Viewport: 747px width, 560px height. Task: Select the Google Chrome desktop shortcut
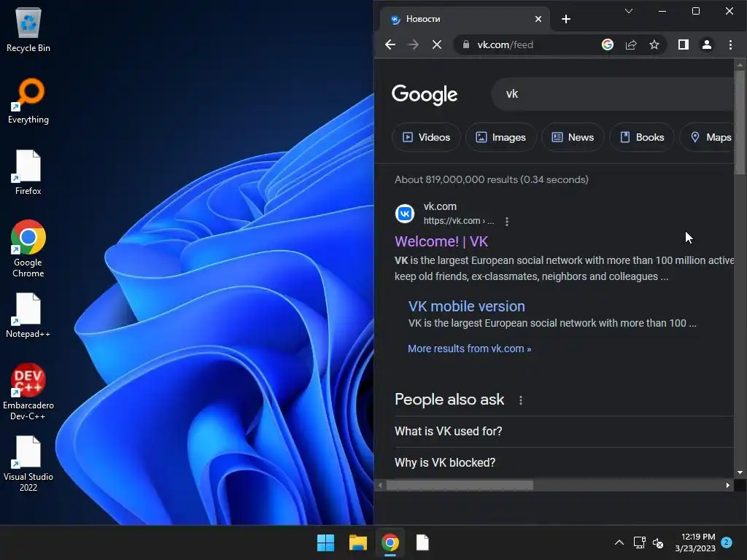click(28, 249)
